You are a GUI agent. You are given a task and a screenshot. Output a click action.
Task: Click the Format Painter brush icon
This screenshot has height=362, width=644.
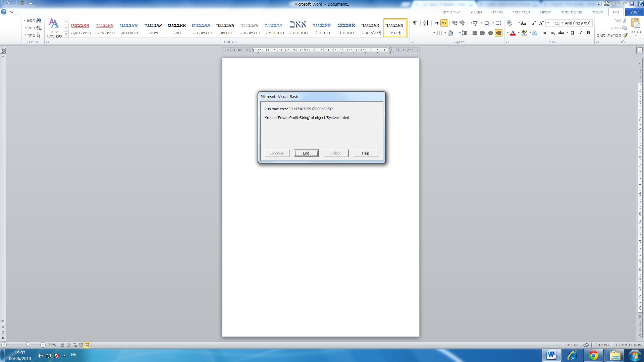tap(625, 35)
